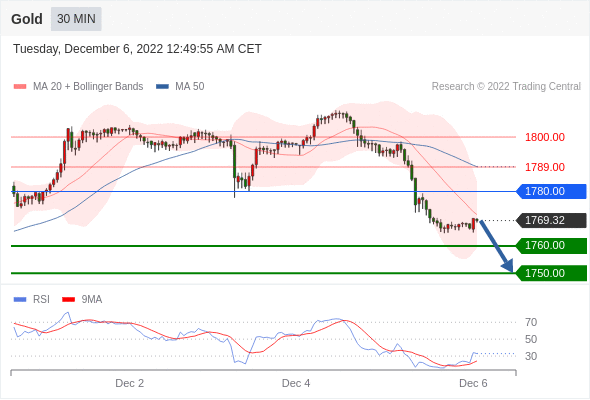This screenshot has height=400, width=590.
Task: Click the Research © 2022 Trading Central credit
Action: tap(506, 87)
